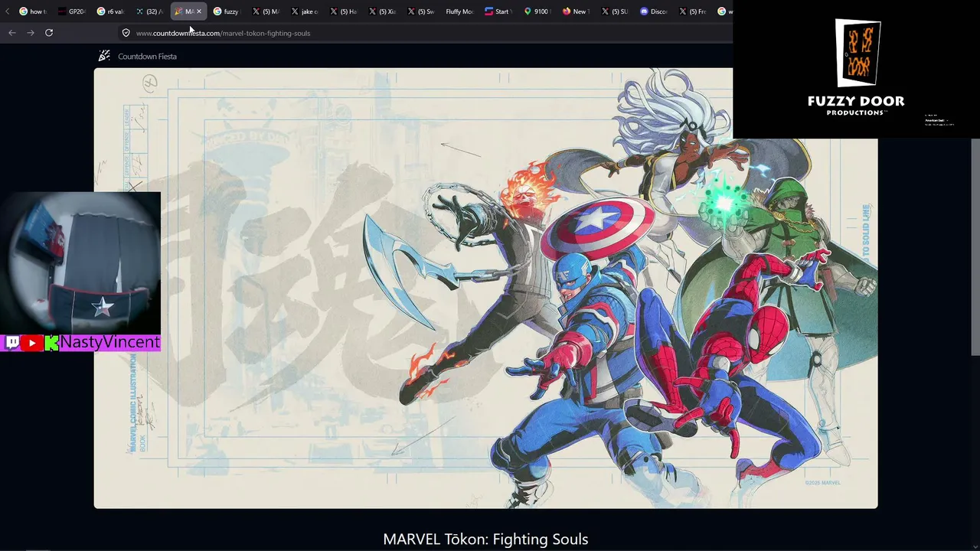Switch to the X tab labeled '(5) Sw'
The width and height of the screenshot is (980, 551).
click(421, 11)
